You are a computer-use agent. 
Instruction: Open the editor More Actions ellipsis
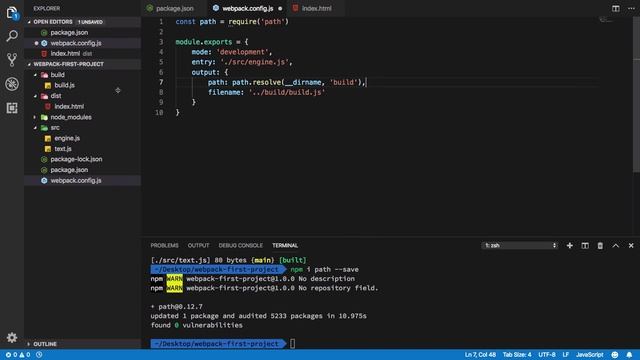[x=631, y=8]
